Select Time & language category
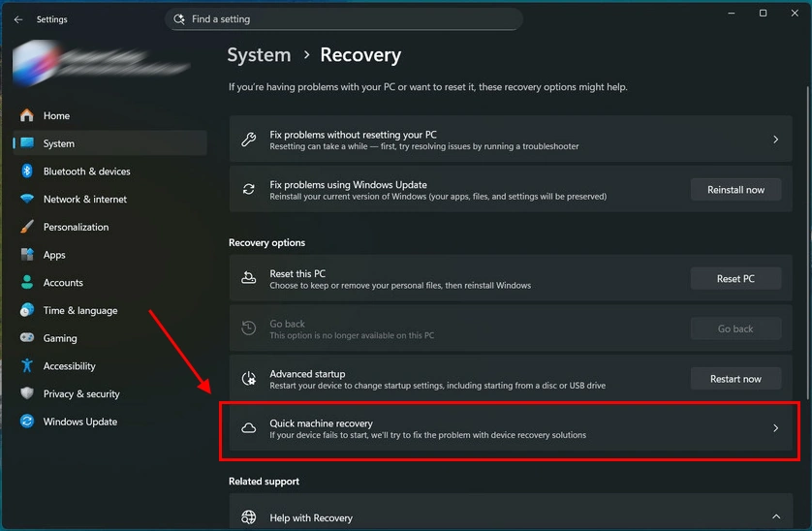812x531 pixels. point(79,311)
